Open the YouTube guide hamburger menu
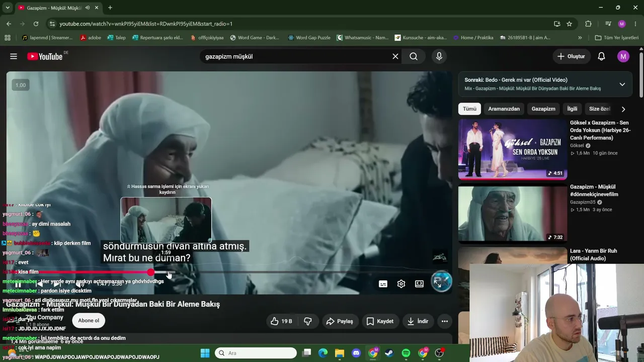 click(x=14, y=56)
